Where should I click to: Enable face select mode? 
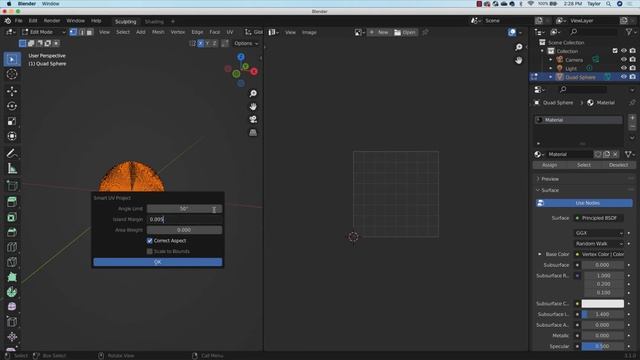click(x=90, y=32)
